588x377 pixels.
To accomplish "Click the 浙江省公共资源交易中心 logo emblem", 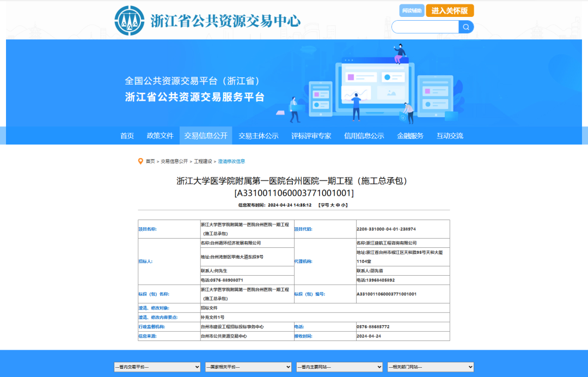I will pos(130,21).
